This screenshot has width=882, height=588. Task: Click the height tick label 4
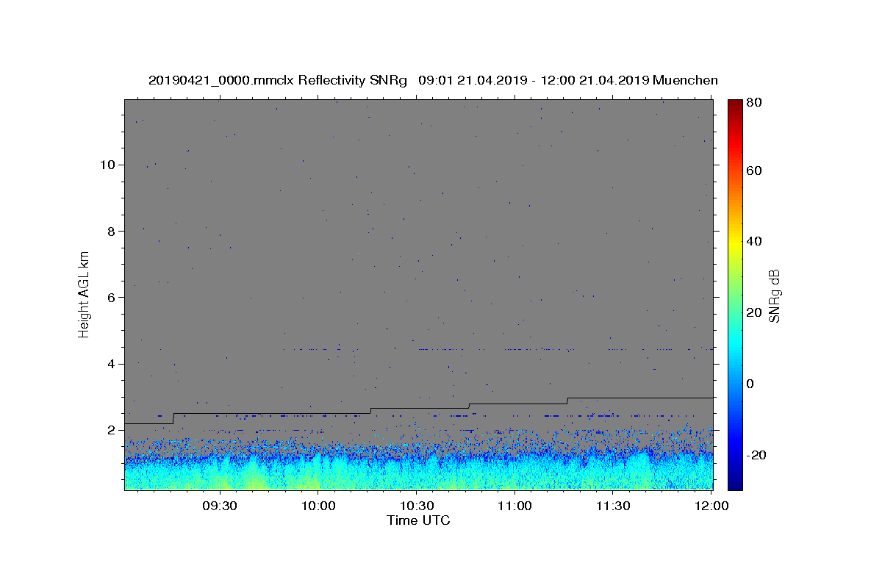click(112, 364)
